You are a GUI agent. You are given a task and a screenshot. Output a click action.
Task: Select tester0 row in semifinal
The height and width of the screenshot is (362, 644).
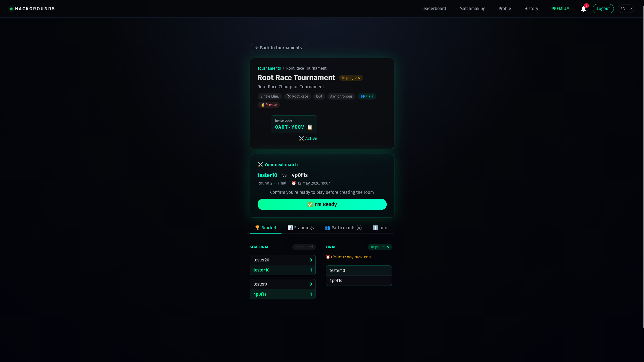(x=283, y=284)
